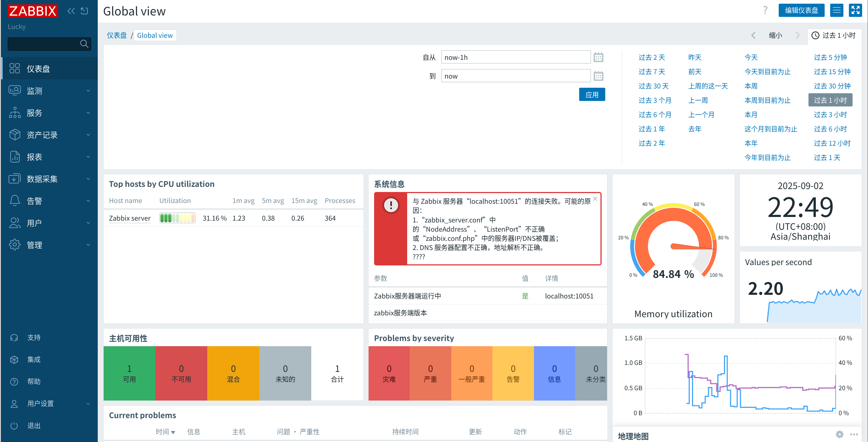Select 昨天 time range
The width and height of the screenshot is (868, 442).
pyautogui.click(x=695, y=57)
